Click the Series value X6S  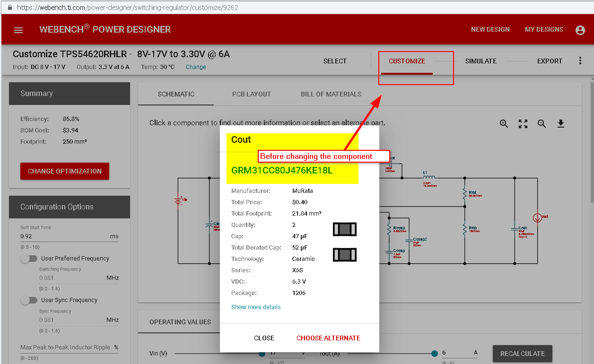click(x=298, y=270)
